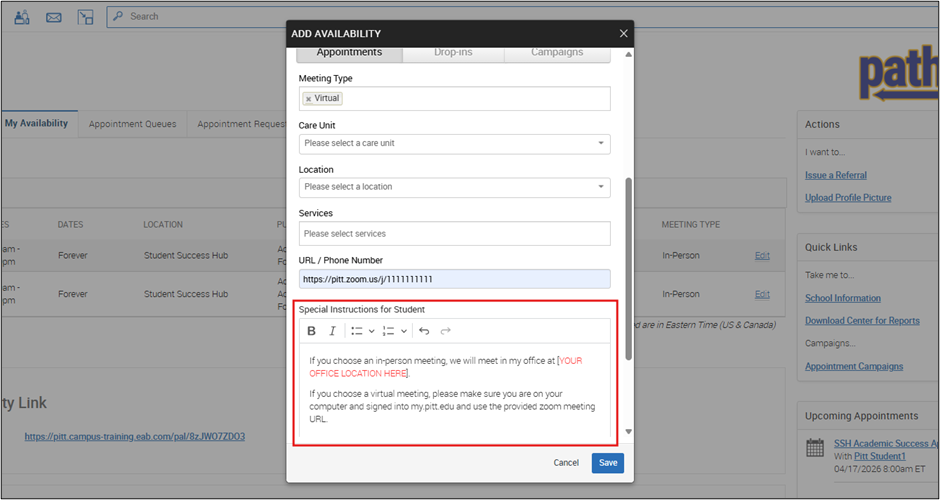The height and width of the screenshot is (500, 940).
Task: Click the Italic formatting icon
Action: (x=332, y=330)
